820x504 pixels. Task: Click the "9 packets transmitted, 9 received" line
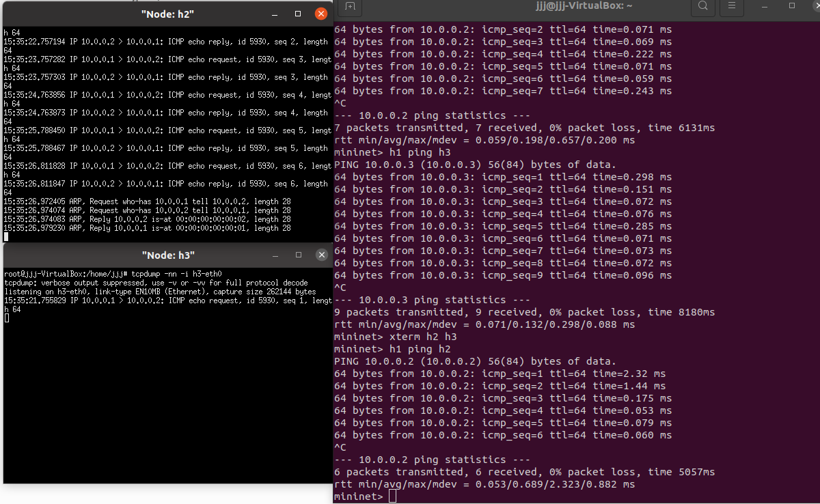click(x=524, y=312)
